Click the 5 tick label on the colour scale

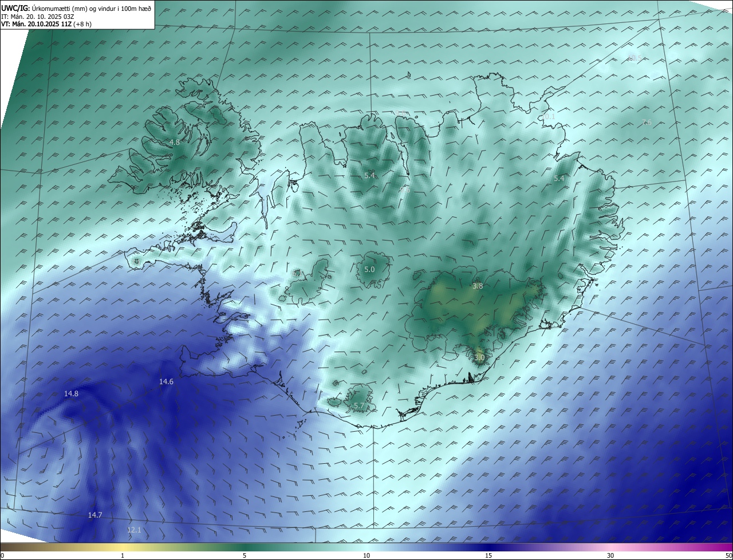click(x=245, y=555)
